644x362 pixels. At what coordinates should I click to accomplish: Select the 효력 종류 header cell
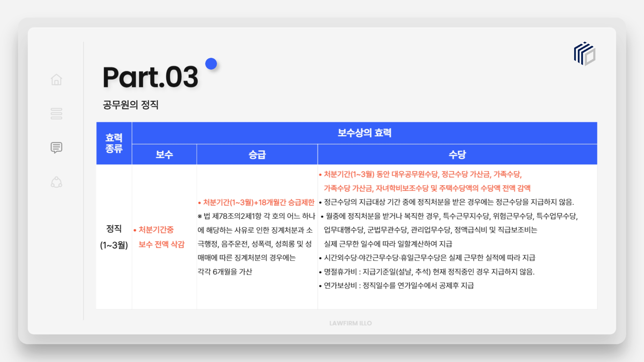click(114, 143)
